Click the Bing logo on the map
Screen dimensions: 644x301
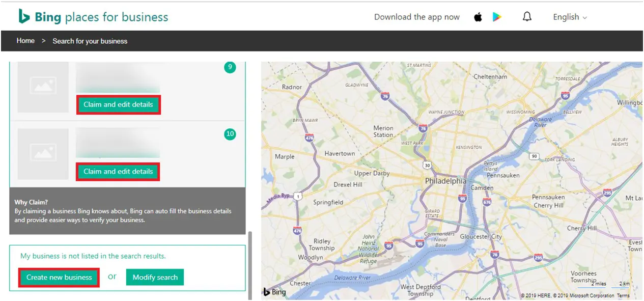tap(274, 292)
